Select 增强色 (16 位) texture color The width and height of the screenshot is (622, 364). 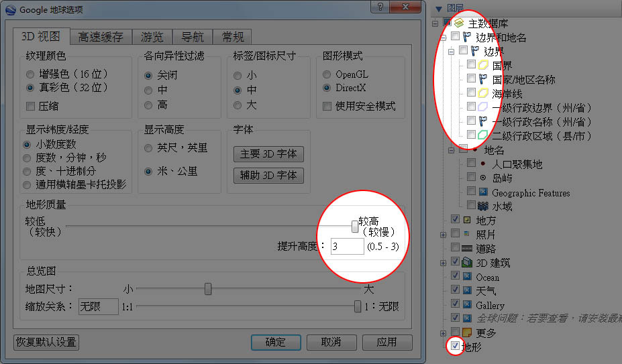30,74
